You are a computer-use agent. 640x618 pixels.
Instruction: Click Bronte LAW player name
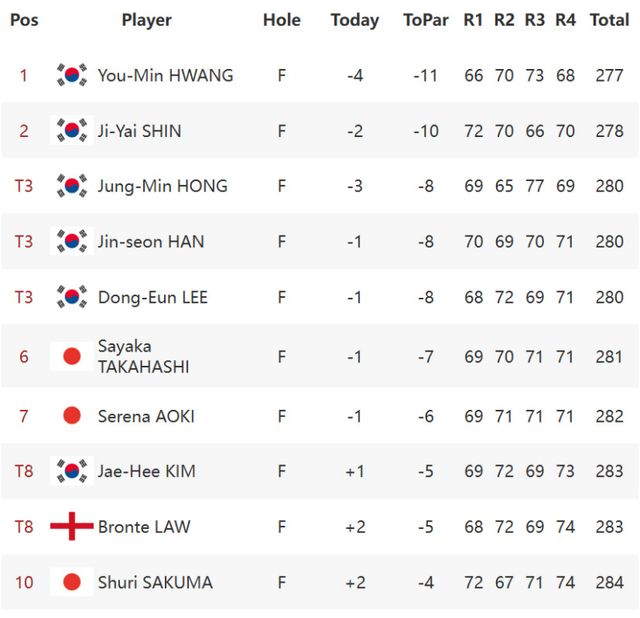click(144, 527)
